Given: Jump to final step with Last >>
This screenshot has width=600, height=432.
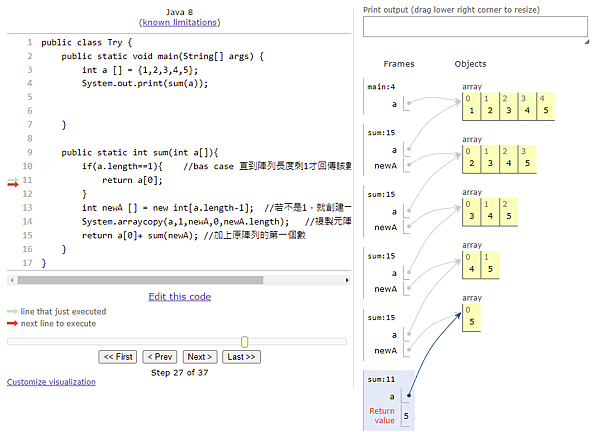Looking at the screenshot, I should pyautogui.click(x=241, y=357).
